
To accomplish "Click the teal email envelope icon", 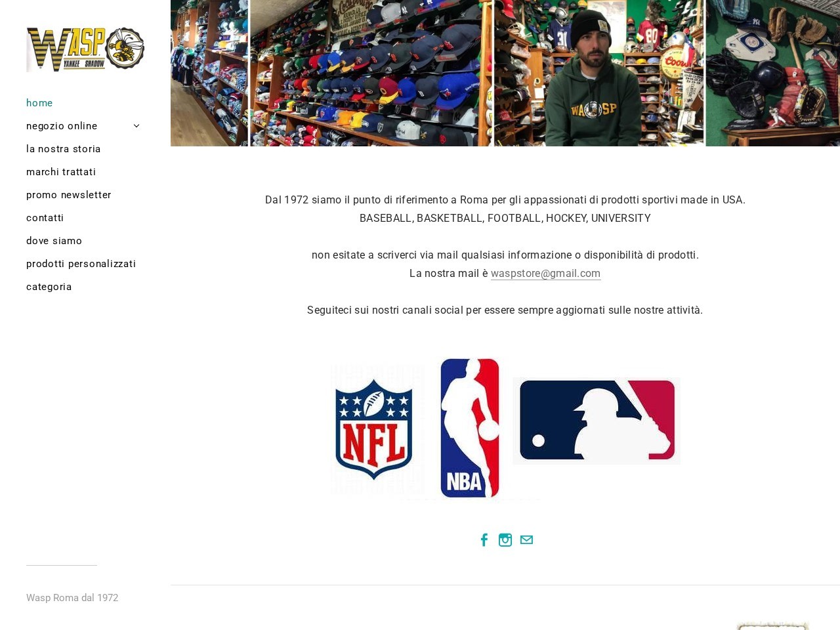I will [526, 539].
